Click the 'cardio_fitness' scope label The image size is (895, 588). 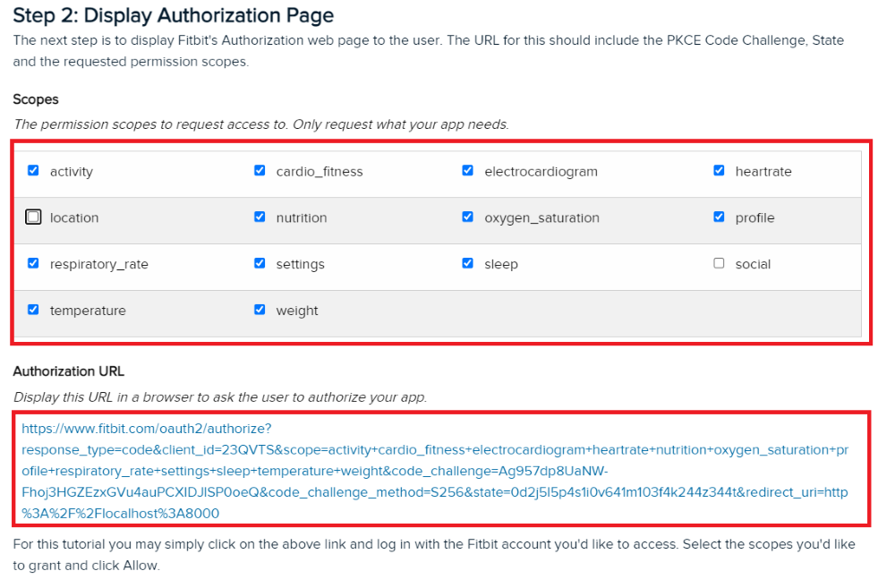click(320, 172)
